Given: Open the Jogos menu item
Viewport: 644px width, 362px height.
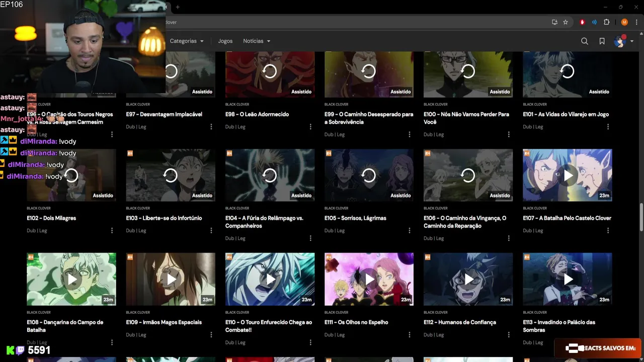Looking at the screenshot, I should pyautogui.click(x=225, y=41).
